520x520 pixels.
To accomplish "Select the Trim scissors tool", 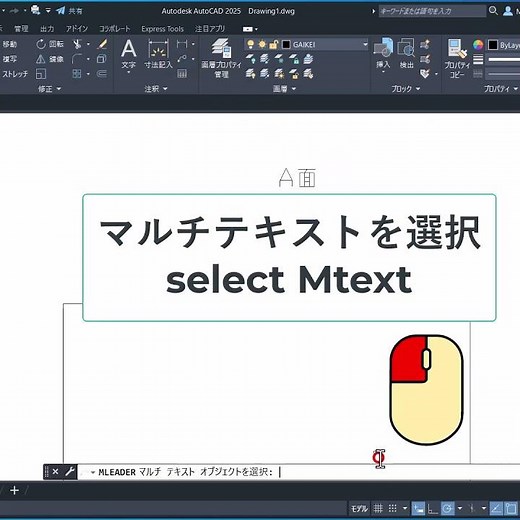I will pyautogui.click(x=77, y=44).
